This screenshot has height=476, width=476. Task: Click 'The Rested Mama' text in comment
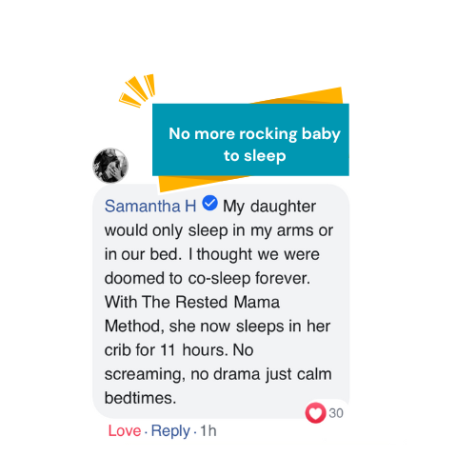pos(210,302)
